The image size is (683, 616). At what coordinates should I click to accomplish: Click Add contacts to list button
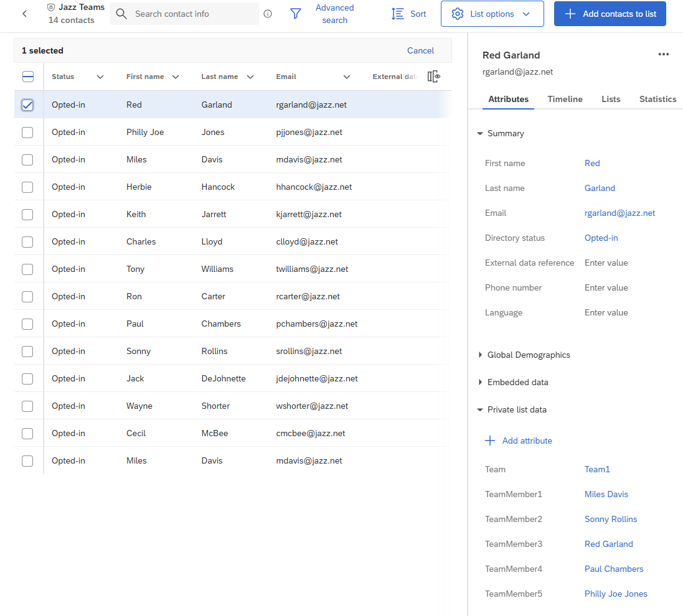pos(610,14)
